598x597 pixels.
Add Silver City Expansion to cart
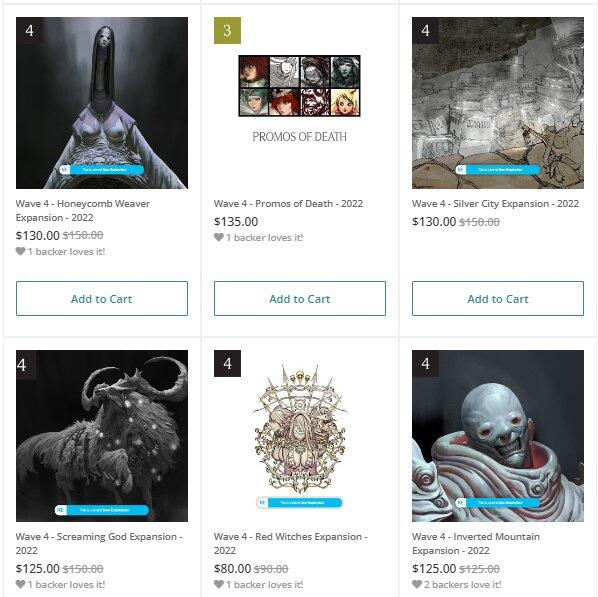click(498, 299)
